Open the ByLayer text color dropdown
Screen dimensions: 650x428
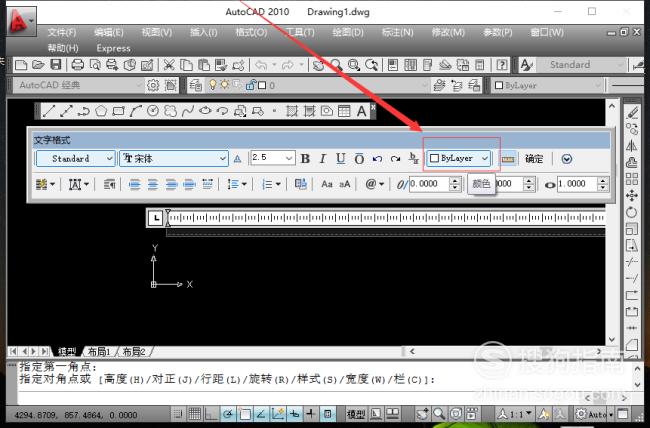click(458, 158)
